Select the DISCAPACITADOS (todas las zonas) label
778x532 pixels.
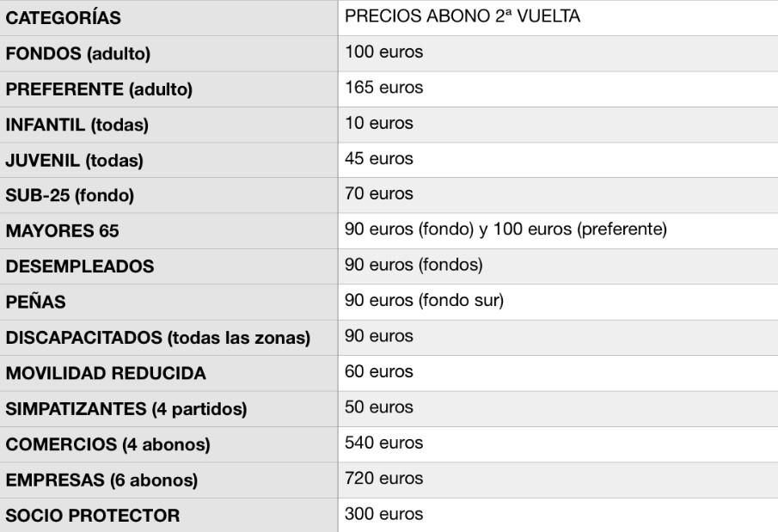click(158, 338)
